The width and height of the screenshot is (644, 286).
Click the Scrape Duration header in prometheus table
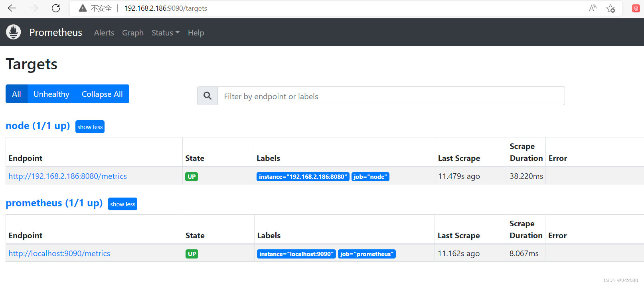tap(526, 229)
